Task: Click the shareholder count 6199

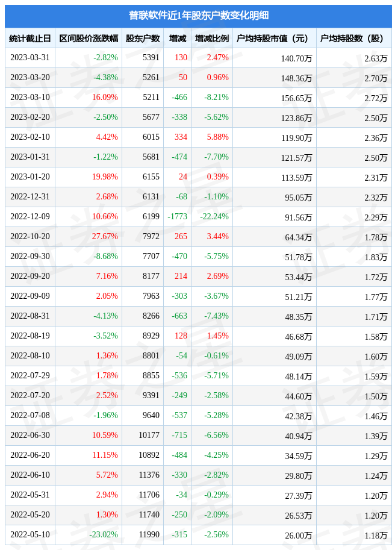Action: click(x=151, y=216)
